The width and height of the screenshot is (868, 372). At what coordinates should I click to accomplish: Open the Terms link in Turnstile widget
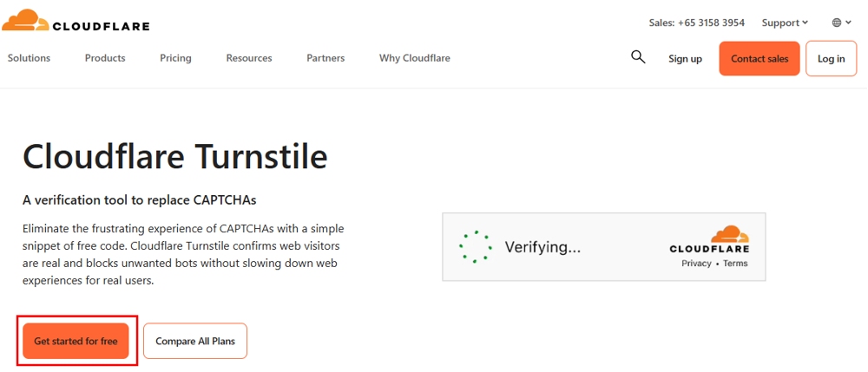pyautogui.click(x=735, y=264)
